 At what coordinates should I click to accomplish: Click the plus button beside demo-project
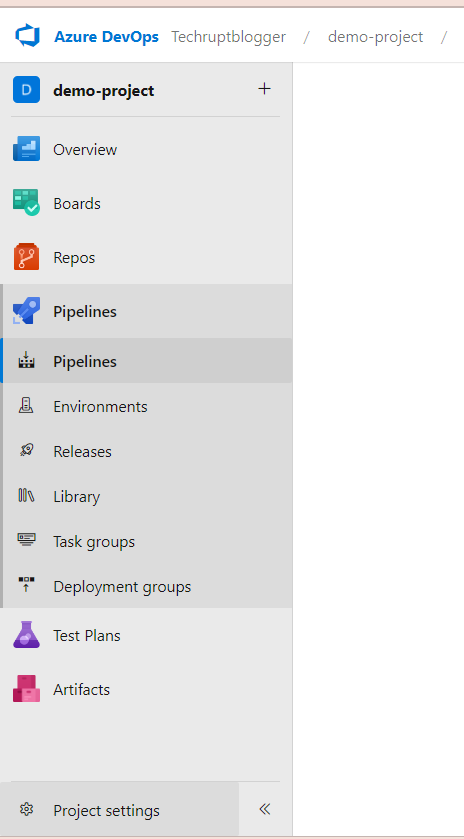click(x=264, y=89)
